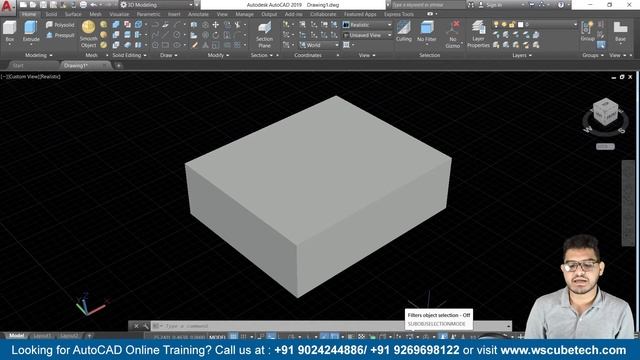640x360 pixels.
Task: Toggle MODEL space button in status bar
Action: tap(217, 337)
